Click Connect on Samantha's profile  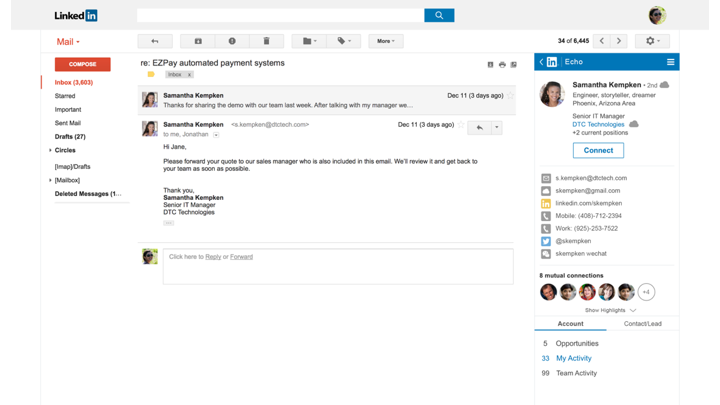click(x=598, y=150)
